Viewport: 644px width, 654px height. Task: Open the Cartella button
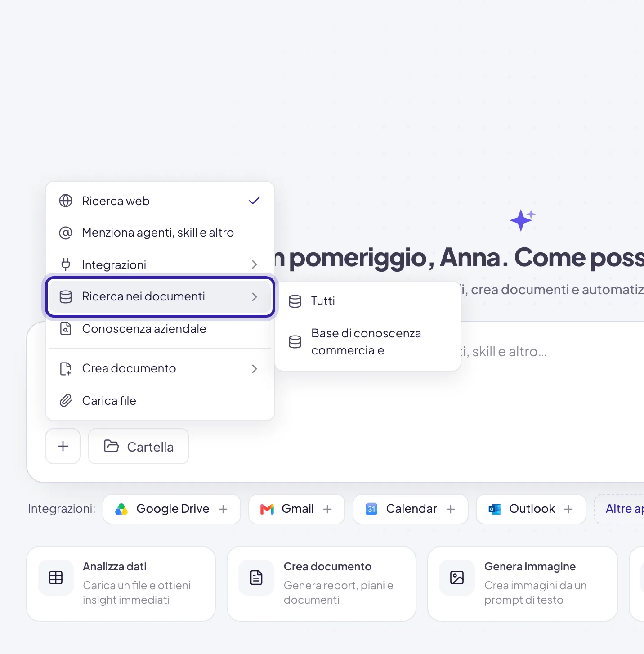point(139,446)
